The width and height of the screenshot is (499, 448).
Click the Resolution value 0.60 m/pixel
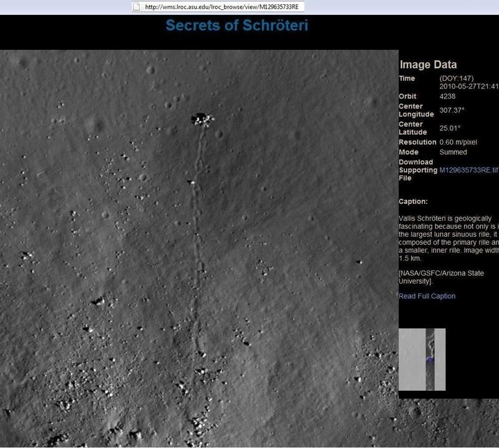point(458,143)
